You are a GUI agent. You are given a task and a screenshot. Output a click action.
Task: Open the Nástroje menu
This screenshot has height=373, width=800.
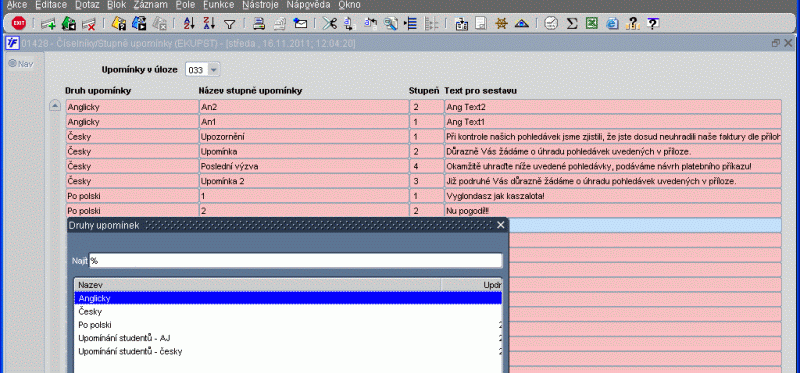tap(260, 5)
